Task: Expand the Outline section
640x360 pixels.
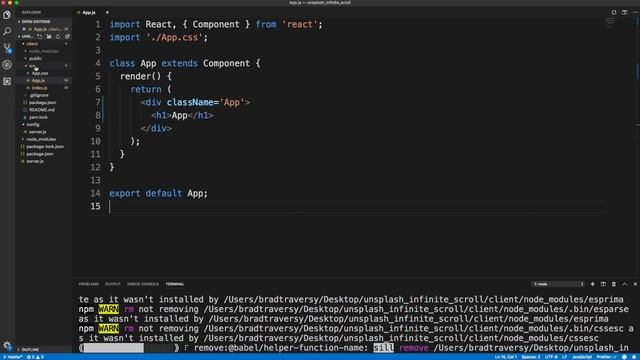Action: [x=30, y=350]
